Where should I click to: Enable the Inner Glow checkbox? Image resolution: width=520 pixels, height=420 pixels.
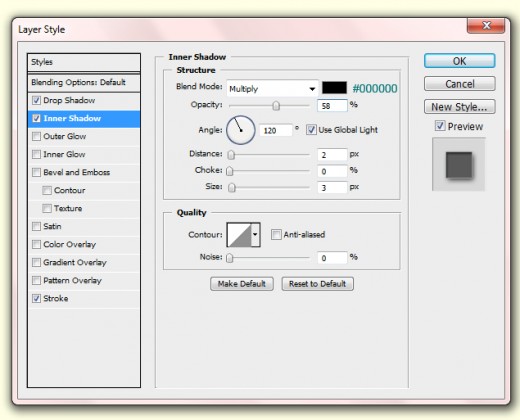36,154
